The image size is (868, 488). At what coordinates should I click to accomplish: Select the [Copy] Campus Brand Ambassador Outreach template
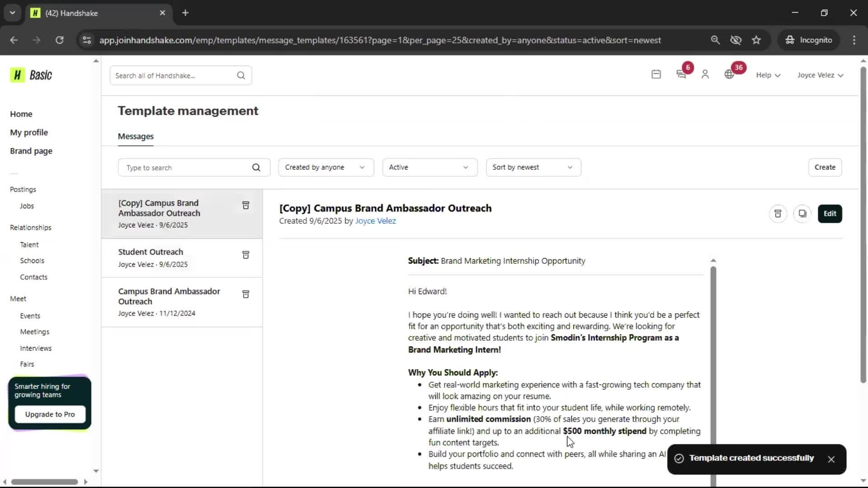click(182, 214)
